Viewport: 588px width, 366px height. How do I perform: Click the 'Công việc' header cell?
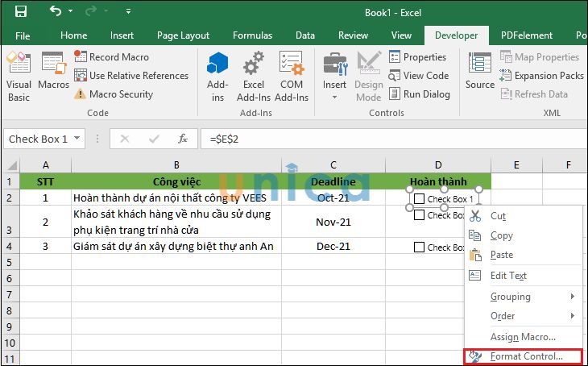point(176,181)
